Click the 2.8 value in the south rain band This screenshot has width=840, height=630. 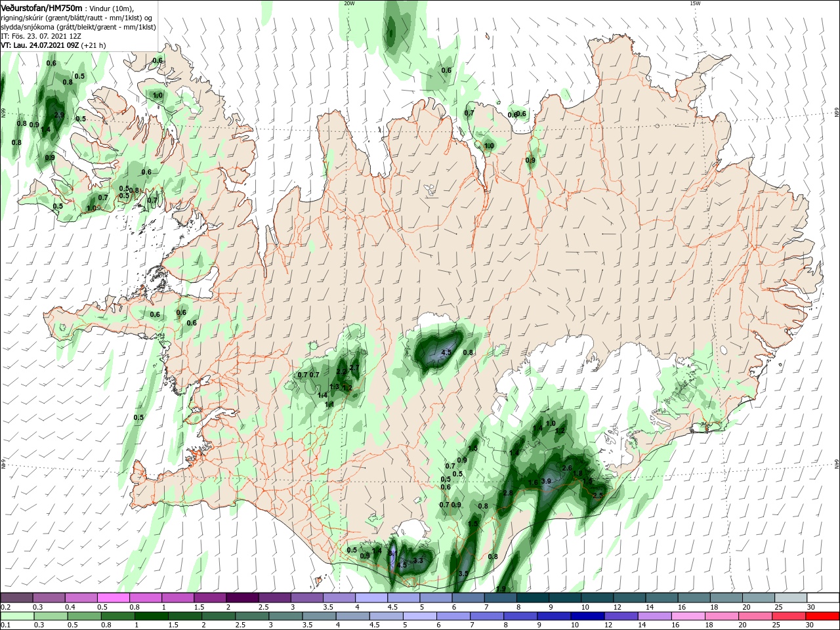click(507, 493)
